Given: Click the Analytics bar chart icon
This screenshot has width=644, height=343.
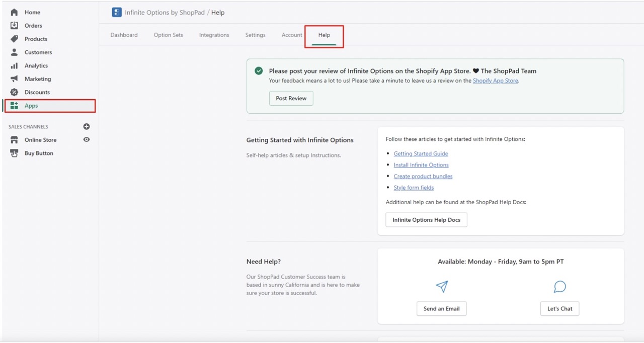Looking at the screenshot, I should click(14, 66).
